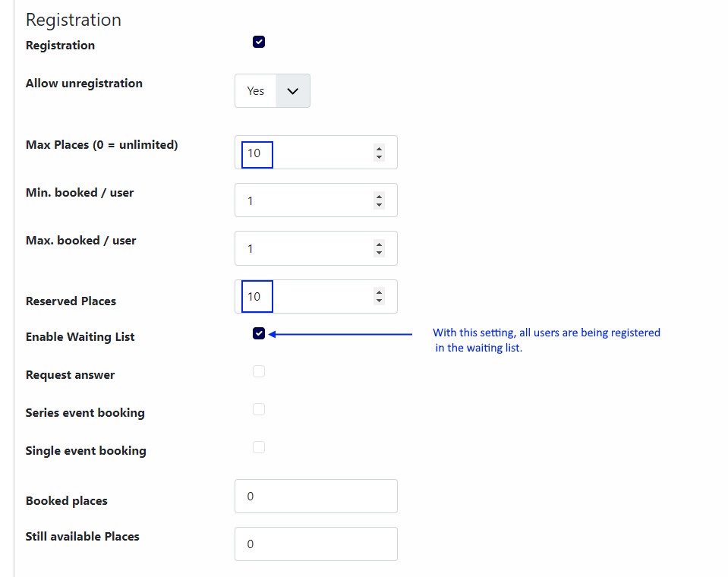Increase Max. booked / user value
728x577 pixels.
tap(380, 244)
